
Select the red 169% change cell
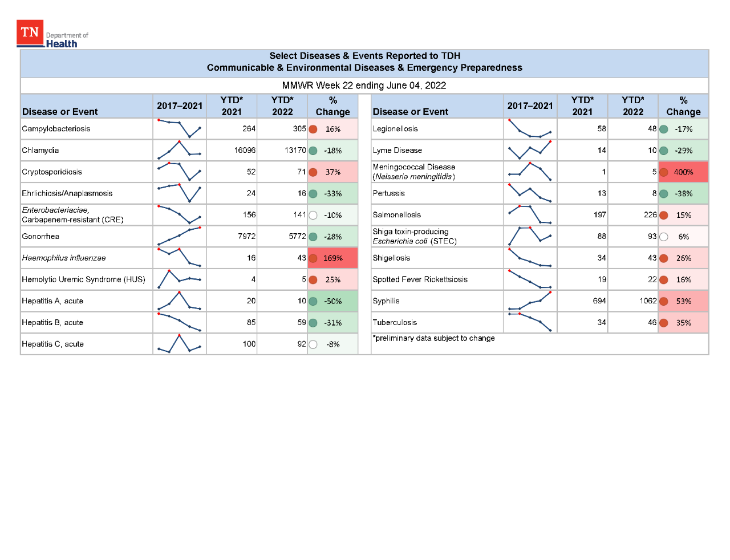coord(332,258)
